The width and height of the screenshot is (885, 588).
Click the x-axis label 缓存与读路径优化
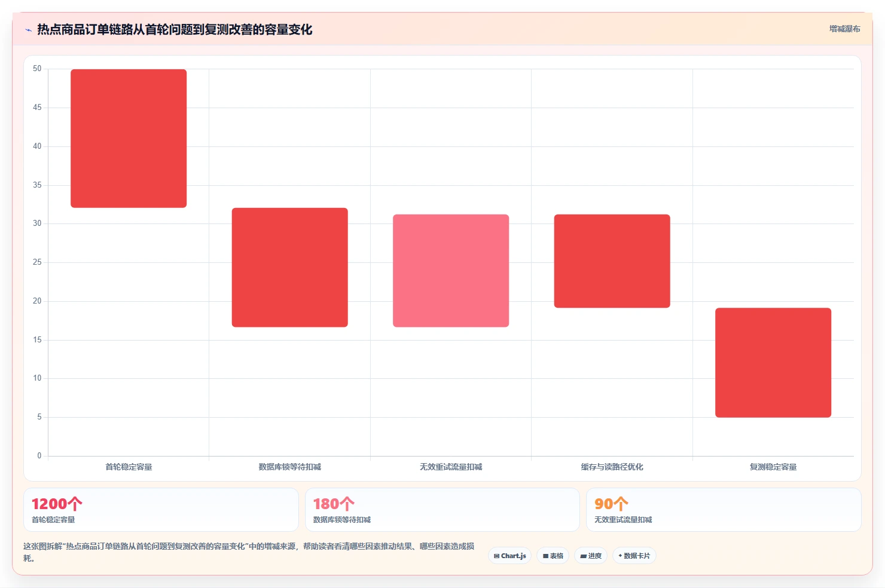[612, 467]
